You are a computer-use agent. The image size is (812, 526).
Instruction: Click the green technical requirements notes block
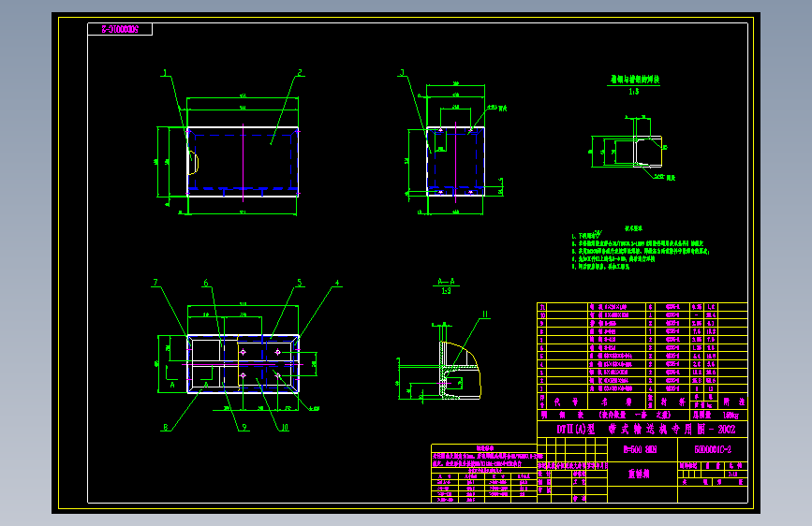(x=640, y=247)
